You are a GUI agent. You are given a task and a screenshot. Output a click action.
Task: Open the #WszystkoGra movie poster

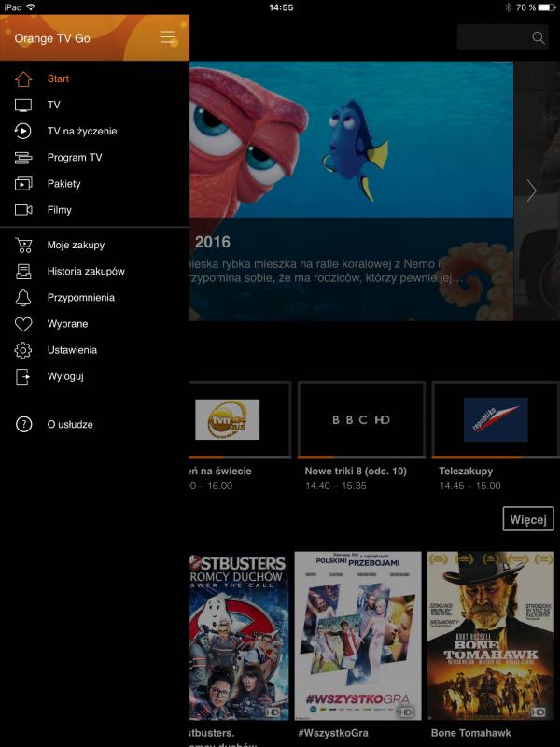tap(358, 636)
